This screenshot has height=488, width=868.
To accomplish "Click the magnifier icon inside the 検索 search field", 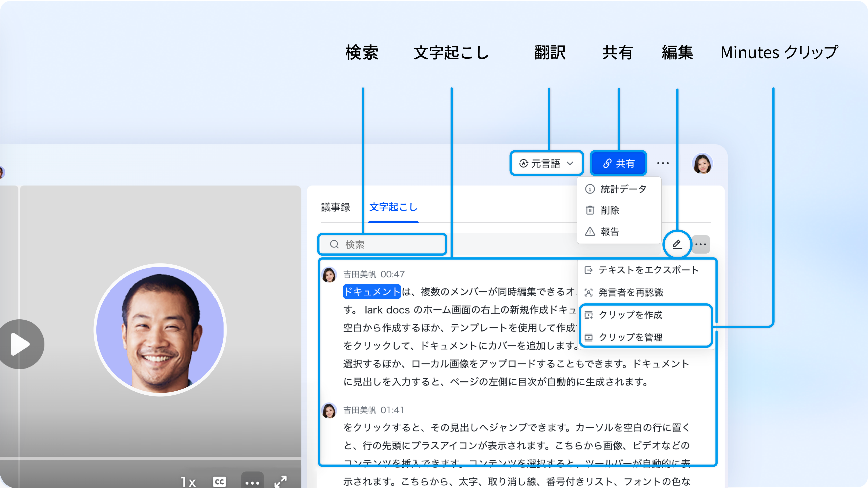I will [334, 244].
